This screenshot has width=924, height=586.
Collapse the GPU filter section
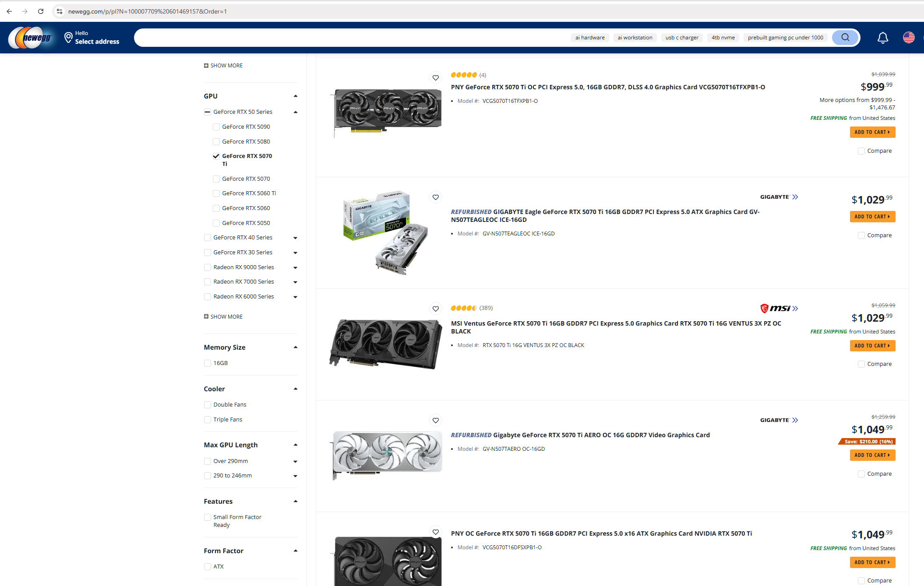coord(296,96)
